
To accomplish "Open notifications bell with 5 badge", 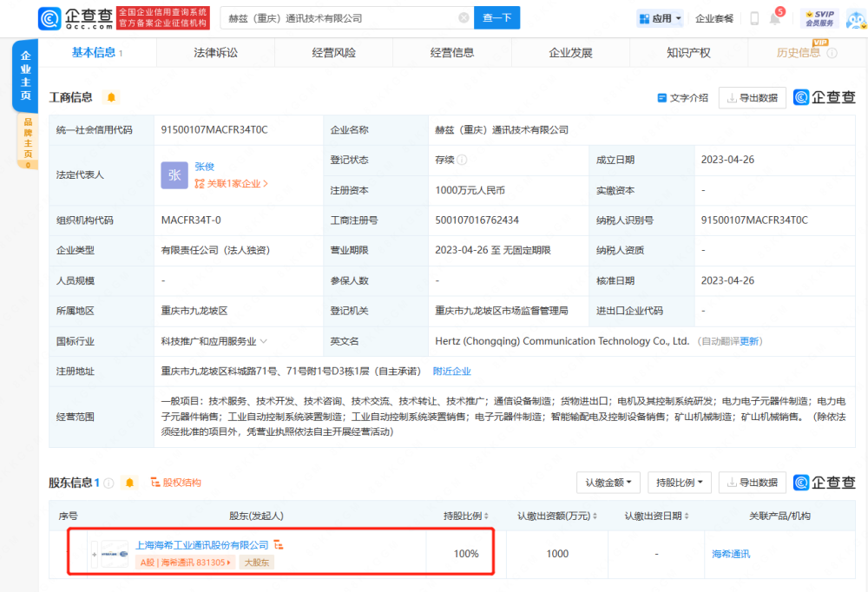I will [775, 18].
